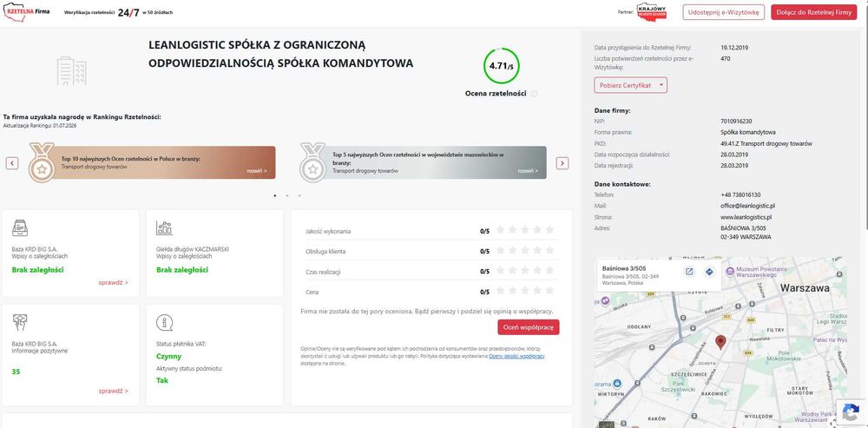
Task: Give Cena a five-star rating
Action: [549, 291]
